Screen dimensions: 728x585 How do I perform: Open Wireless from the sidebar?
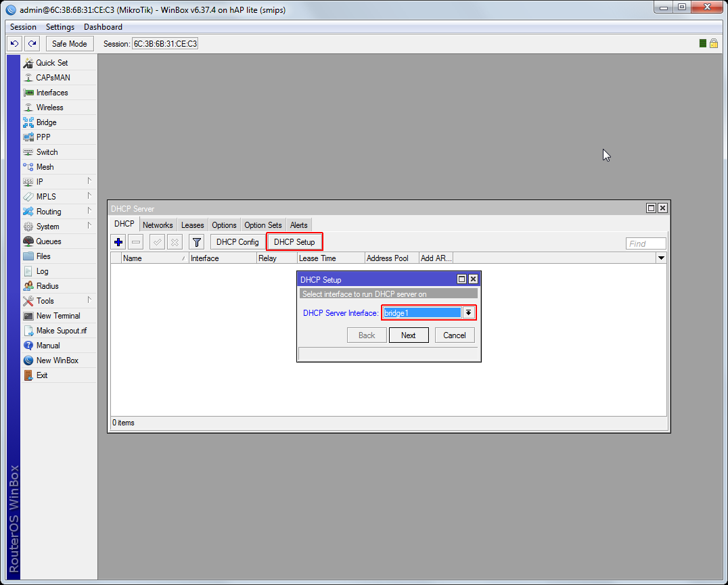pyautogui.click(x=49, y=108)
